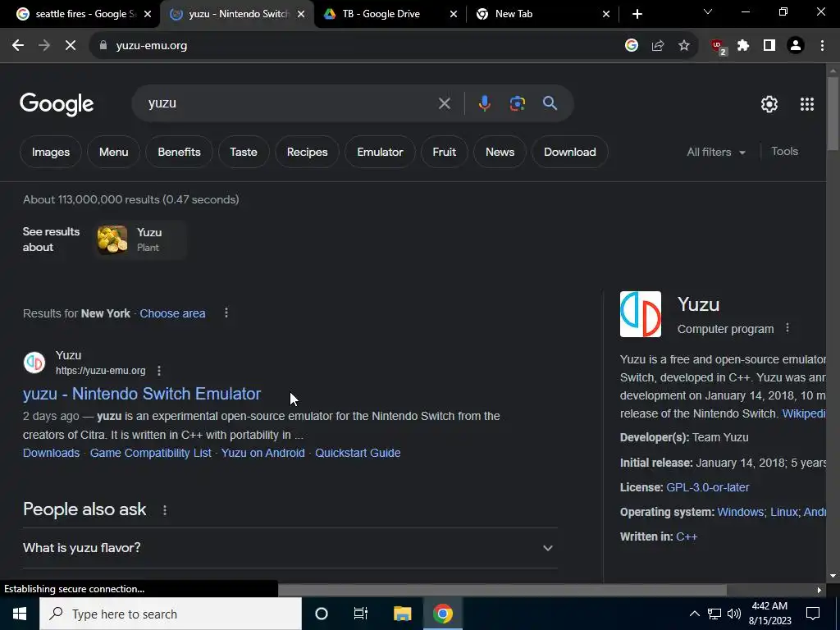Clear the search box with the X
Image resolution: width=840 pixels, height=630 pixels.
(444, 103)
